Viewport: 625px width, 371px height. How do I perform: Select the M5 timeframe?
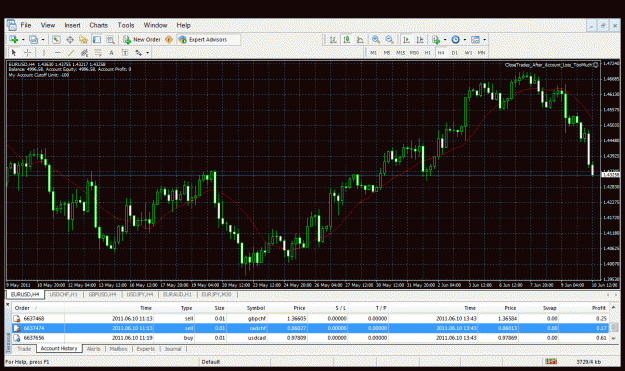coord(387,53)
